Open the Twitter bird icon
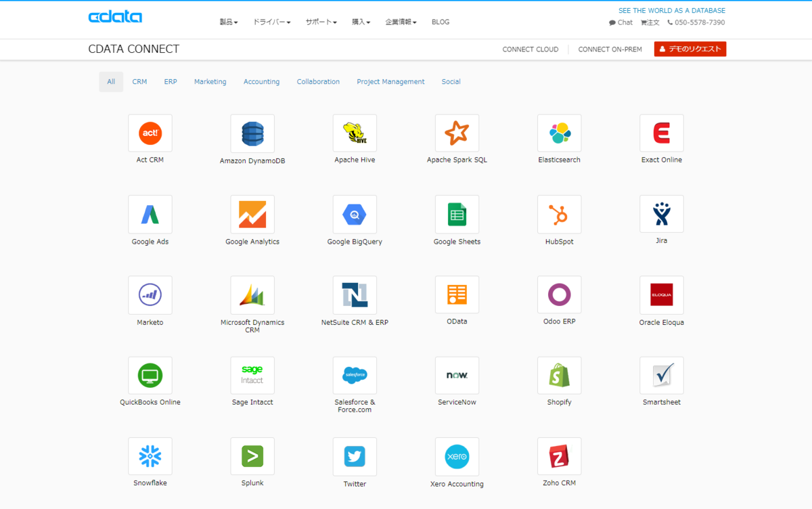This screenshot has height=509, width=812. click(355, 457)
